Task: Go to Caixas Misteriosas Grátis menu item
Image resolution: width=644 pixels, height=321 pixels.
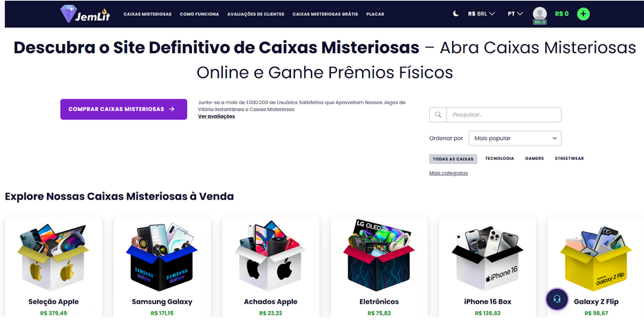Action: pos(325,14)
